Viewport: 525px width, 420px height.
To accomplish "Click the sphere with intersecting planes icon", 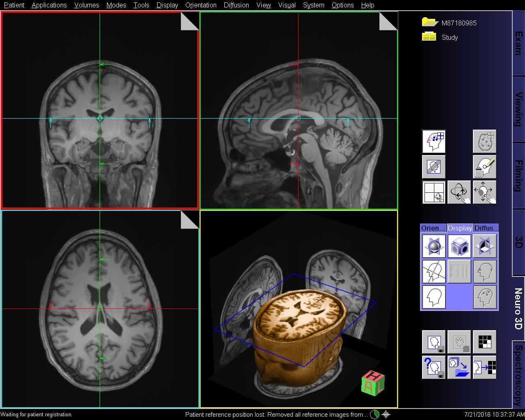I will coord(434,246).
